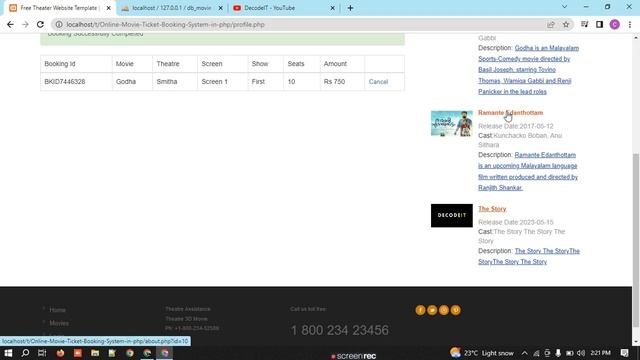This screenshot has width=640, height=360.
Task: Go back with the browser back arrow
Action: 10,24
